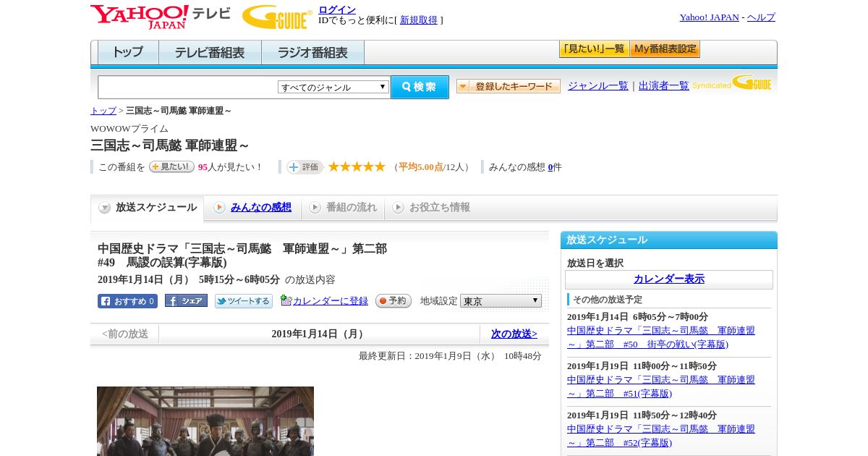This screenshot has height=456, width=868.
Task: Focus the program search text field
Action: pyautogui.click(x=188, y=87)
